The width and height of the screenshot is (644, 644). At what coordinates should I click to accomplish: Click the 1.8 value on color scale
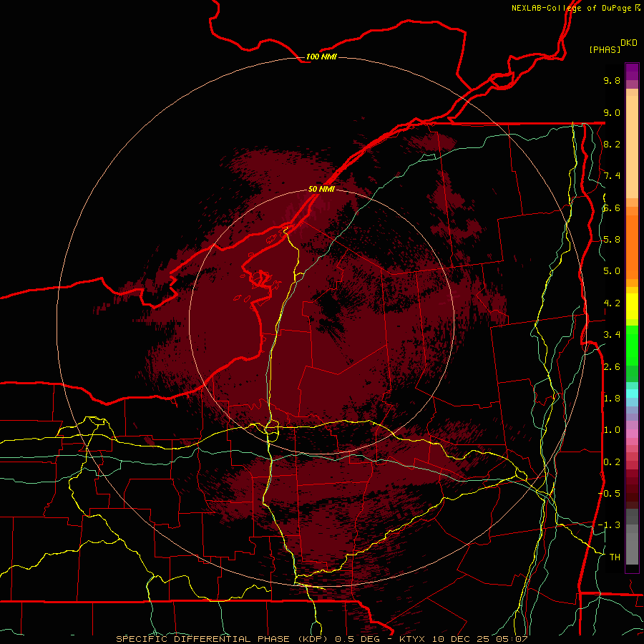612,399
